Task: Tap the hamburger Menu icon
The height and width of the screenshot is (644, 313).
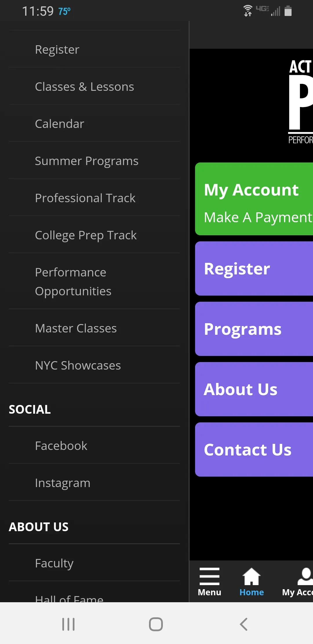Action: (209, 576)
